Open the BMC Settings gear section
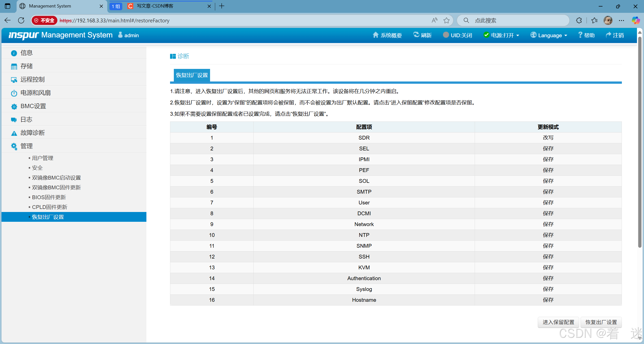Image resolution: width=644 pixels, height=344 pixels. pyautogui.click(x=33, y=106)
